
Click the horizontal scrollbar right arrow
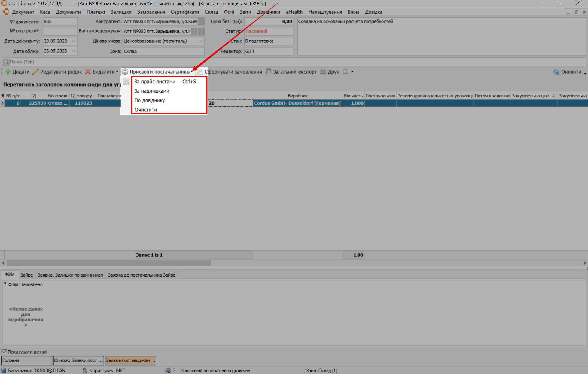tap(584, 263)
